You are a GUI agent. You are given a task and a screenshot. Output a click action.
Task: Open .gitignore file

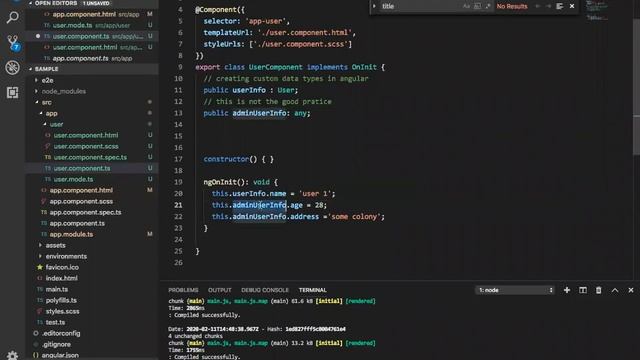(x=56, y=344)
